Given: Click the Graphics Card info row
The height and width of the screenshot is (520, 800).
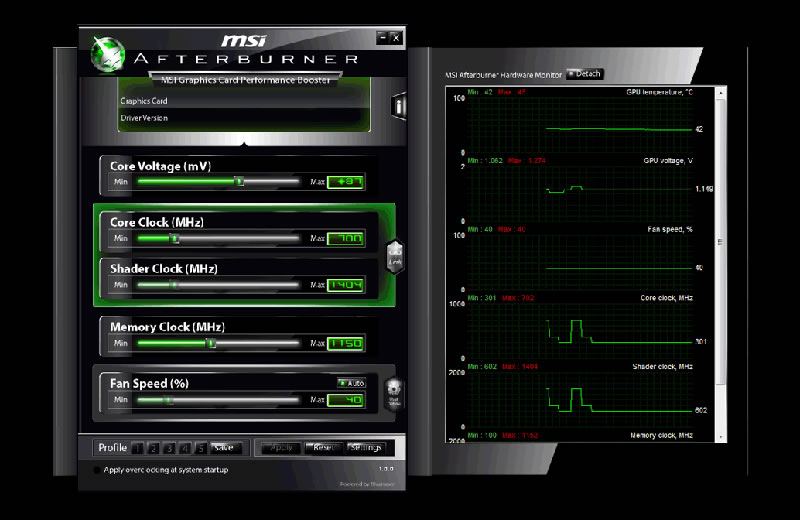Looking at the screenshot, I should [244, 101].
